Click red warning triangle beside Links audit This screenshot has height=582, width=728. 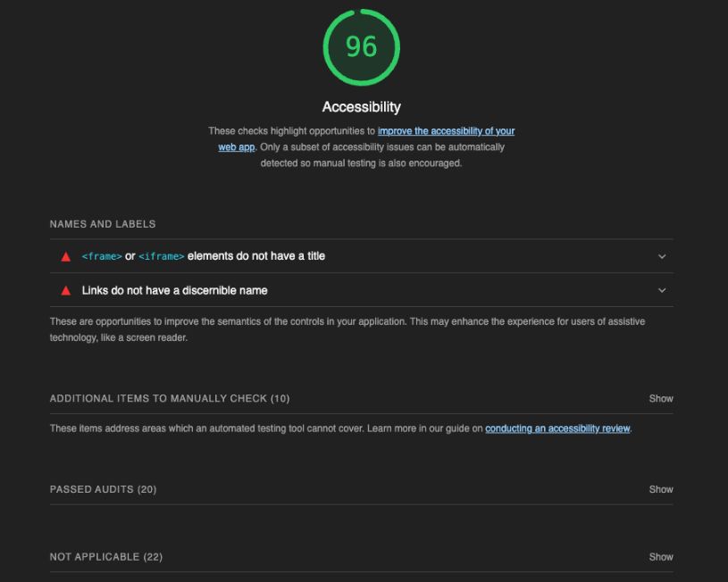65,291
